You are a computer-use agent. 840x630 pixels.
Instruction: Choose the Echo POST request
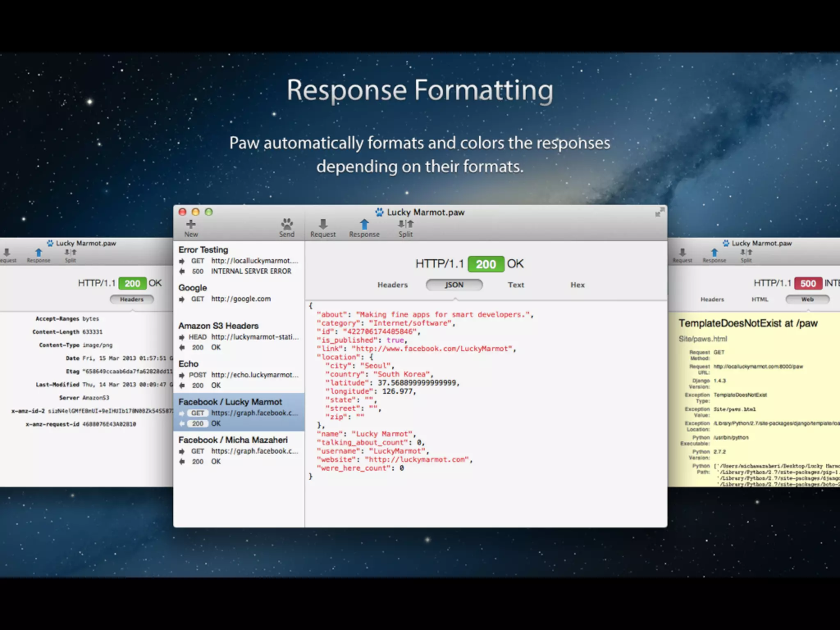(x=238, y=374)
